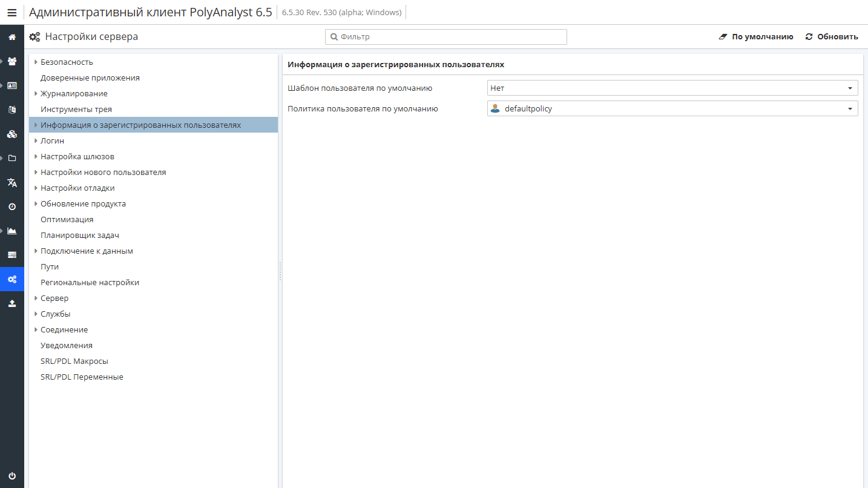Expand the sidebar arrow beside the users icon

2,61
